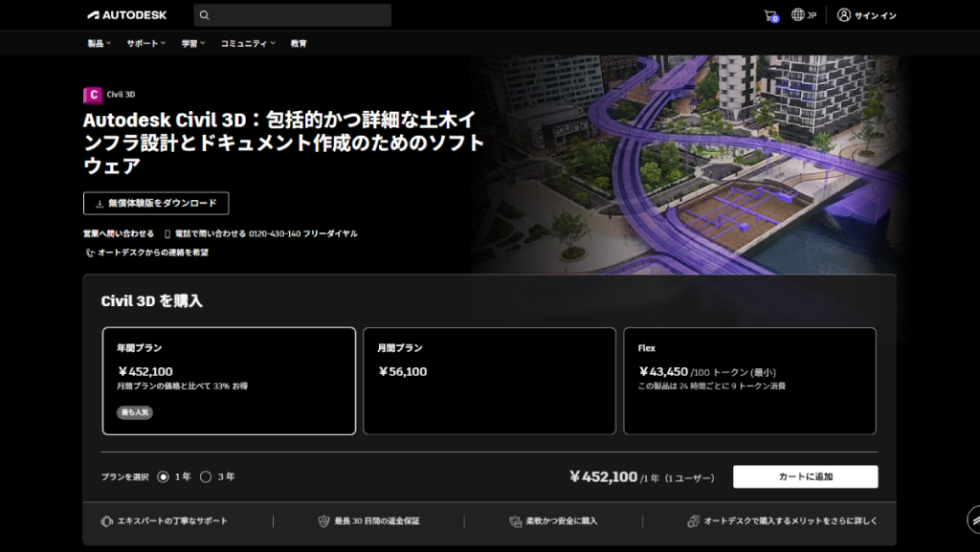Viewport: 980px width, 552px height.
Task: Click 無償体験版をダウンロード button
Action: click(x=156, y=204)
